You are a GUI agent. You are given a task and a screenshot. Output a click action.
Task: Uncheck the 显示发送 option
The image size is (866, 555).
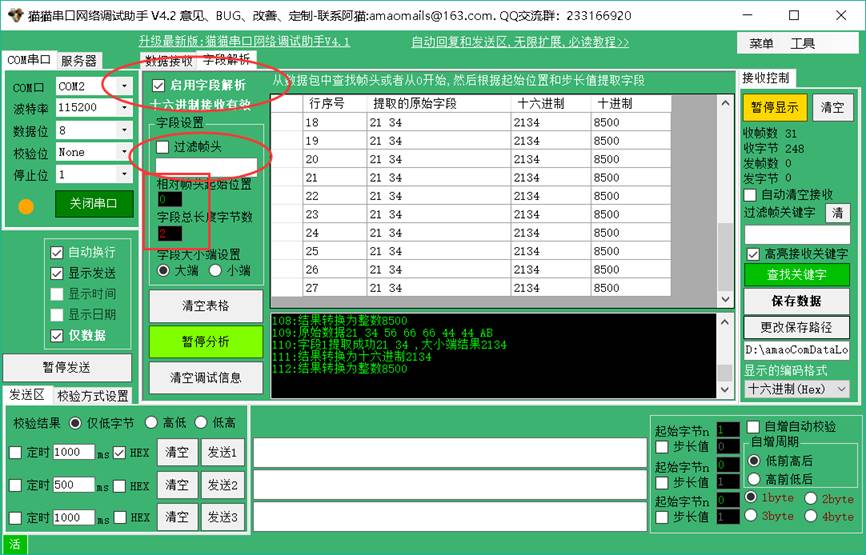[57, 273]
